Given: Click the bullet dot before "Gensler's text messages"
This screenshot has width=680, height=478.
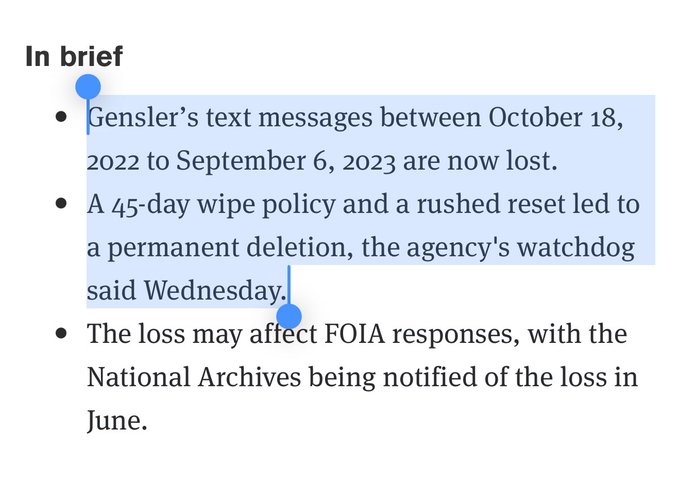Looking at the screenshot, I should [62, 117].
